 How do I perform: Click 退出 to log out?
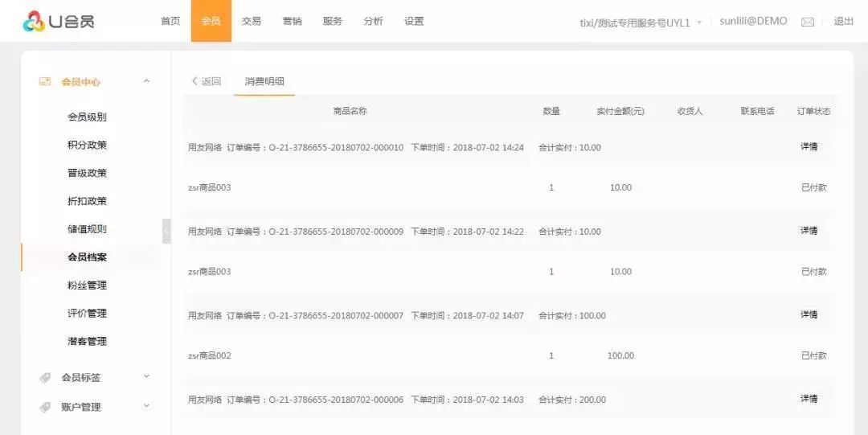click(844, 22)
